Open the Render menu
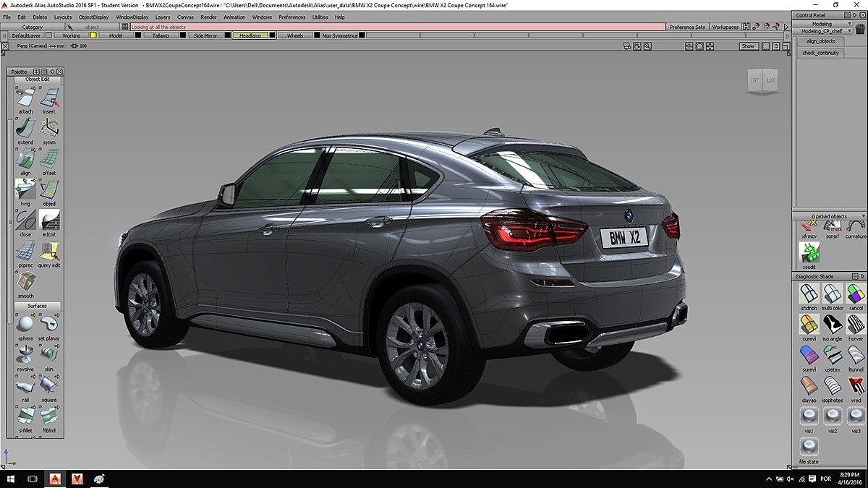Viewport: 868px width, 488px height. pyautogui.click(x=208, y=17)
